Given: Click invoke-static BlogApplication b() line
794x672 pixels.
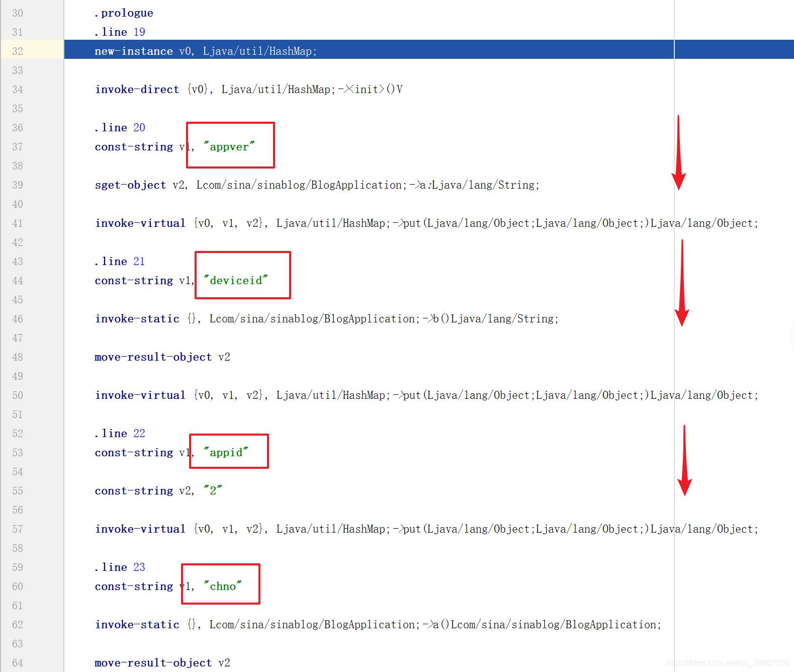Looking at the screenshot, I should click(x=327, y=319).
